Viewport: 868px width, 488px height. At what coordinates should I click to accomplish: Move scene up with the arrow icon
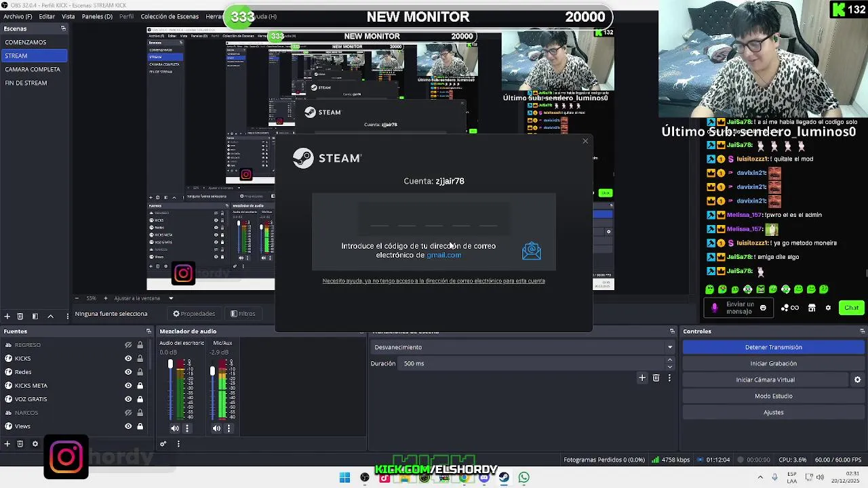50,317
